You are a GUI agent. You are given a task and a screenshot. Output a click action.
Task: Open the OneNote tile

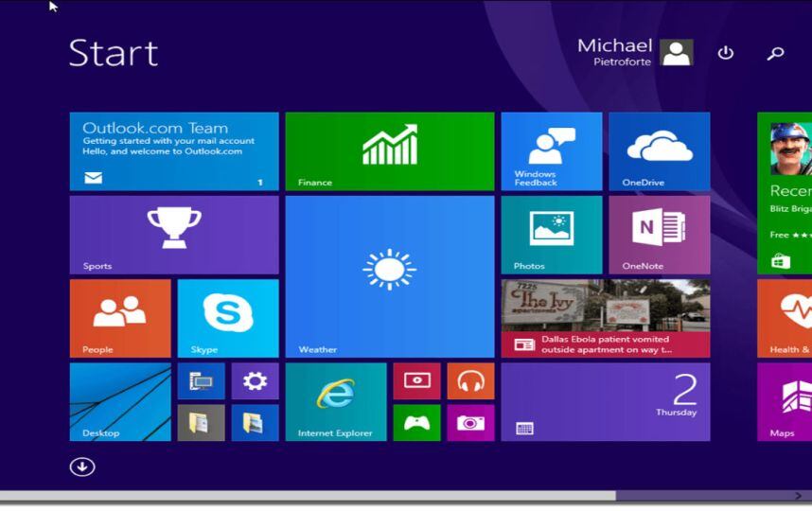pos(659,235)
